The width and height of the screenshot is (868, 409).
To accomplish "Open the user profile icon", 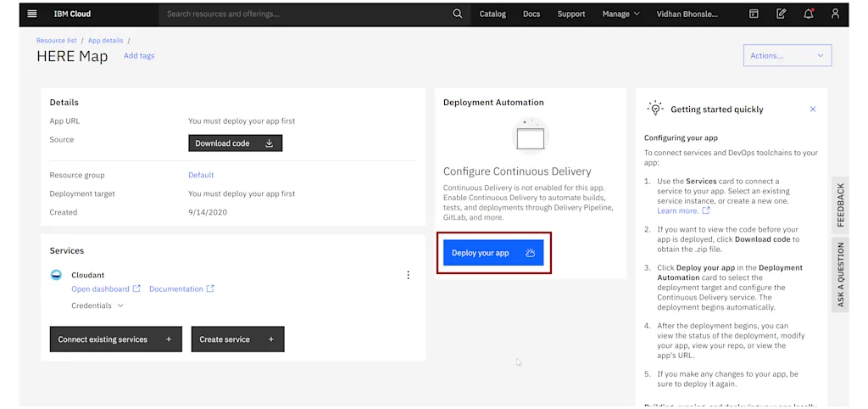I will [835, 14].
